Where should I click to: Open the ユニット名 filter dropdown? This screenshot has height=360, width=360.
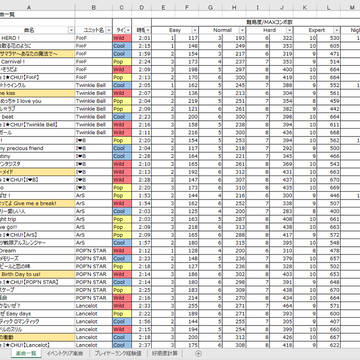click(x=108, y=30)
